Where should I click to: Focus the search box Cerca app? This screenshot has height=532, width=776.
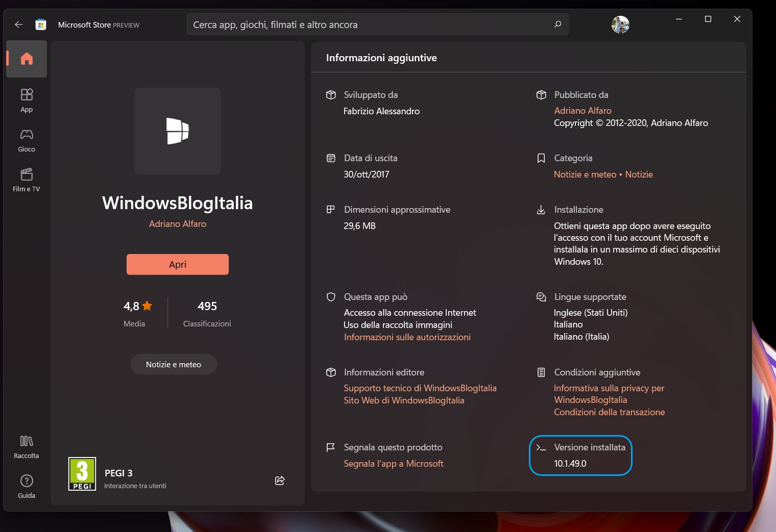point(378,24)
